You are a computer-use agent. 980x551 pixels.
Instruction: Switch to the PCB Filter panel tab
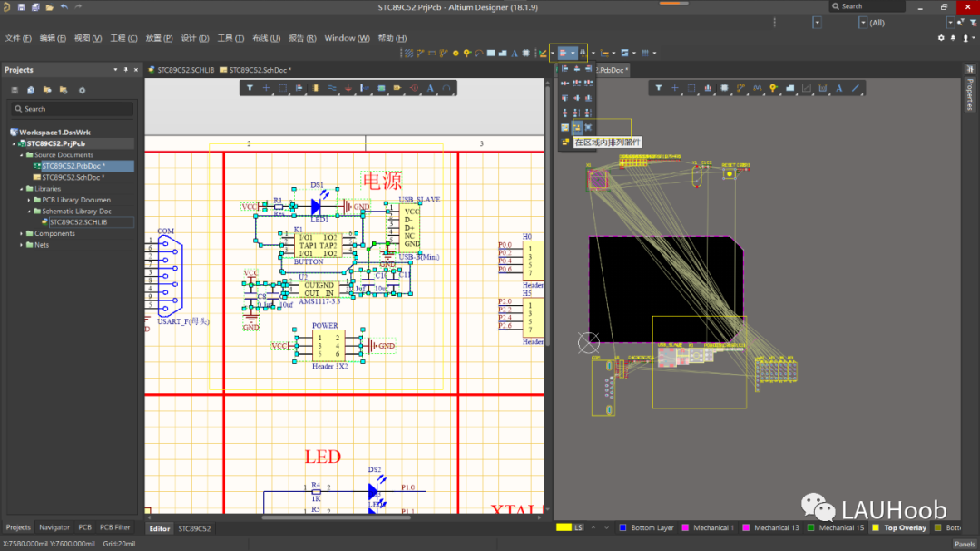pos(115,527)
